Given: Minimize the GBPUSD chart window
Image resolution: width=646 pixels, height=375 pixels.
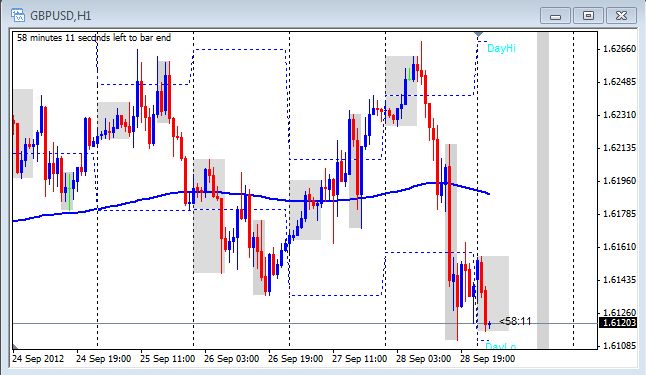Looking at the screenshot, I should pos(555,16).
